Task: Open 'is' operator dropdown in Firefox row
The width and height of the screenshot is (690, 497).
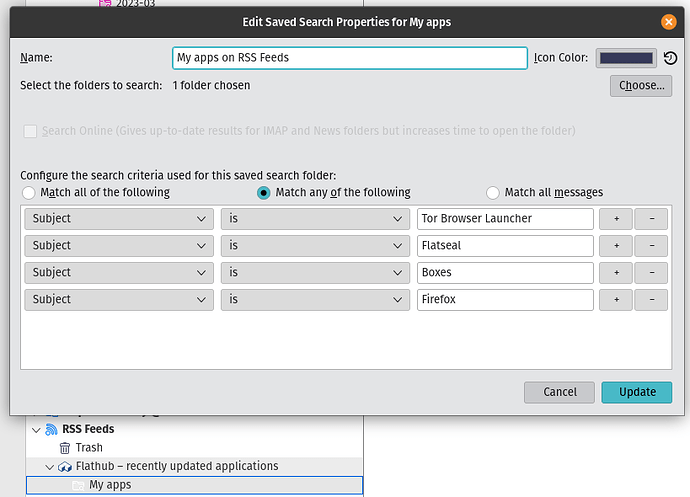Action: point(315,300)
